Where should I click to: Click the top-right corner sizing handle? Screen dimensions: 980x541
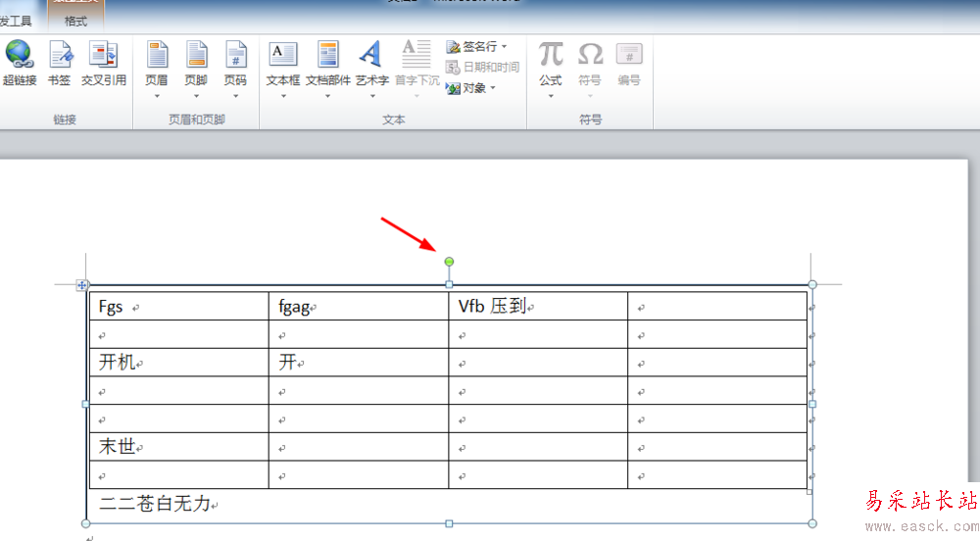click(x=812, y=285)
